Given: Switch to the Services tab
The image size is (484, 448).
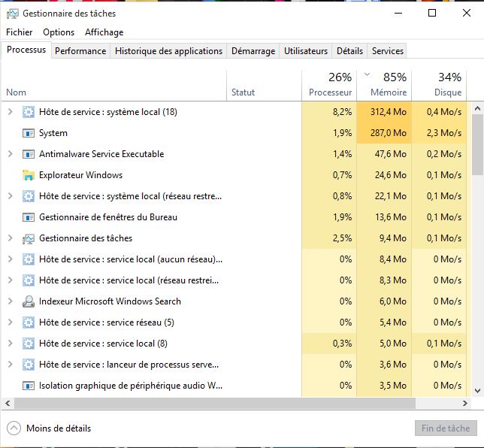Looking at the screenshot, I should tap(387, 51).
